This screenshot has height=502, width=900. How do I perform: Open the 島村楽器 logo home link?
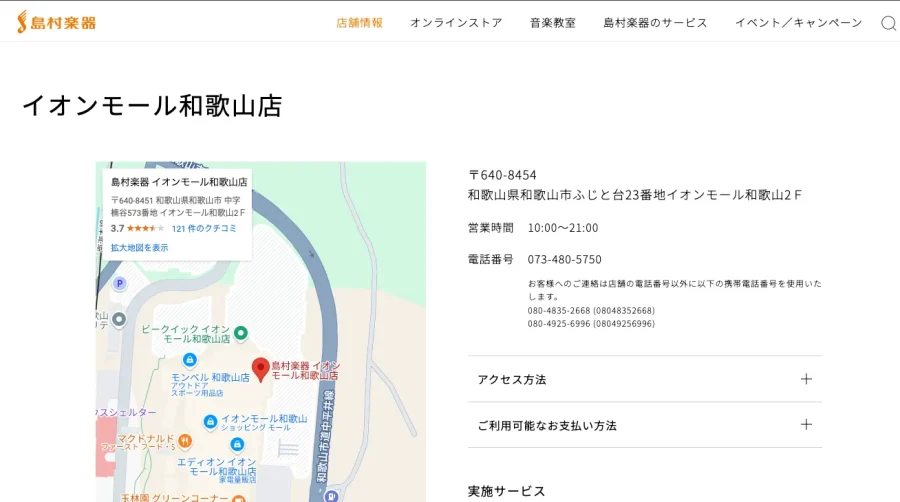pyautogui.click(x=56, y=22)
